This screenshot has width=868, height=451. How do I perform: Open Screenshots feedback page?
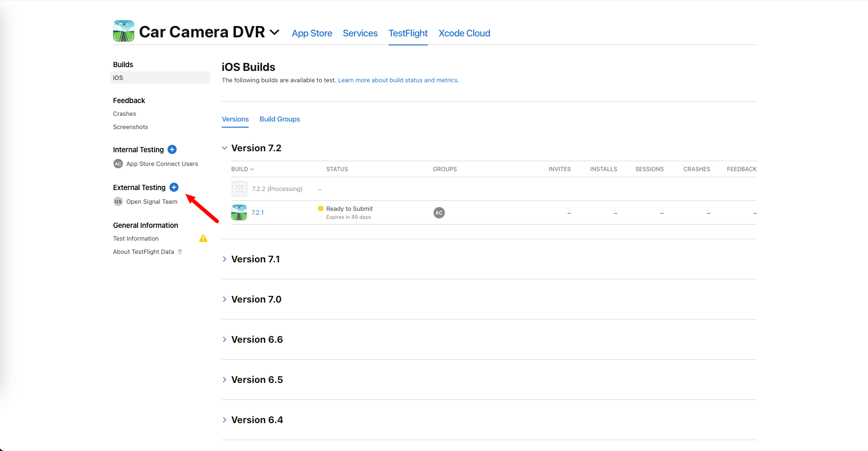pos(130,127)
